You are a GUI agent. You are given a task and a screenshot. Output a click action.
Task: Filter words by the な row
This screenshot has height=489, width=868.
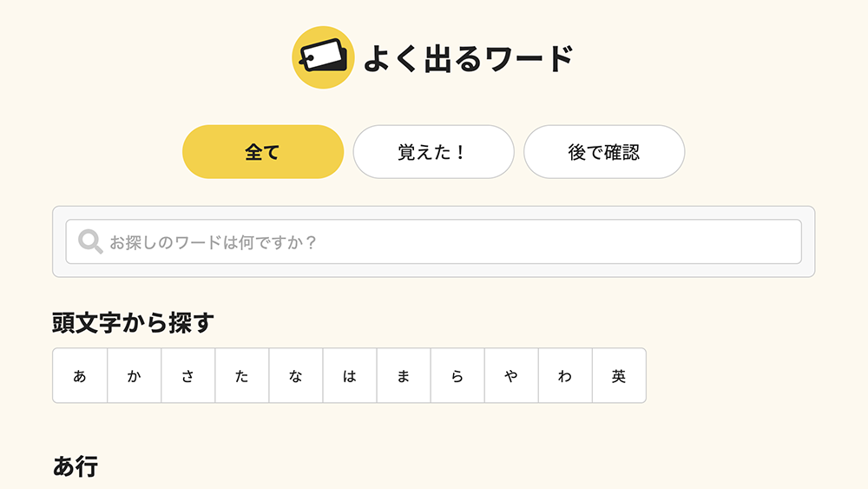click(295, 376)
